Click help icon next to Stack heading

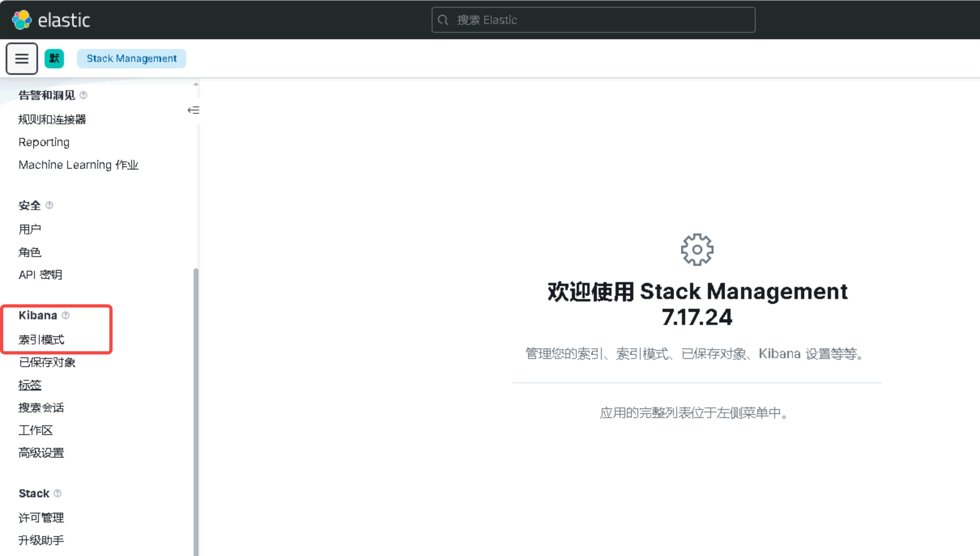click(58, 493)
